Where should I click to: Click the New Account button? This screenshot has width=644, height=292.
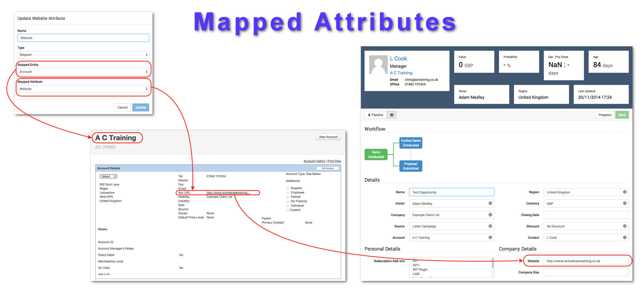point(328,137)
